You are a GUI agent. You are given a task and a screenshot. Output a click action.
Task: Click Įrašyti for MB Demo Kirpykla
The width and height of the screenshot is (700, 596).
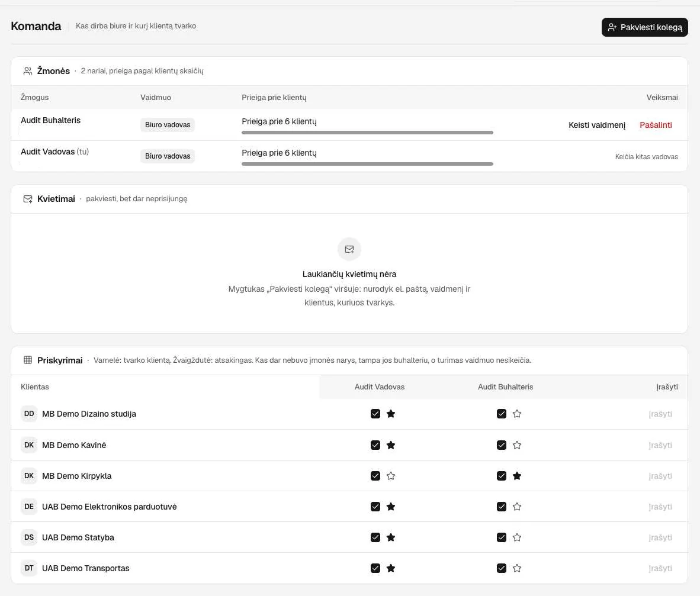click(x=660, y=475)
